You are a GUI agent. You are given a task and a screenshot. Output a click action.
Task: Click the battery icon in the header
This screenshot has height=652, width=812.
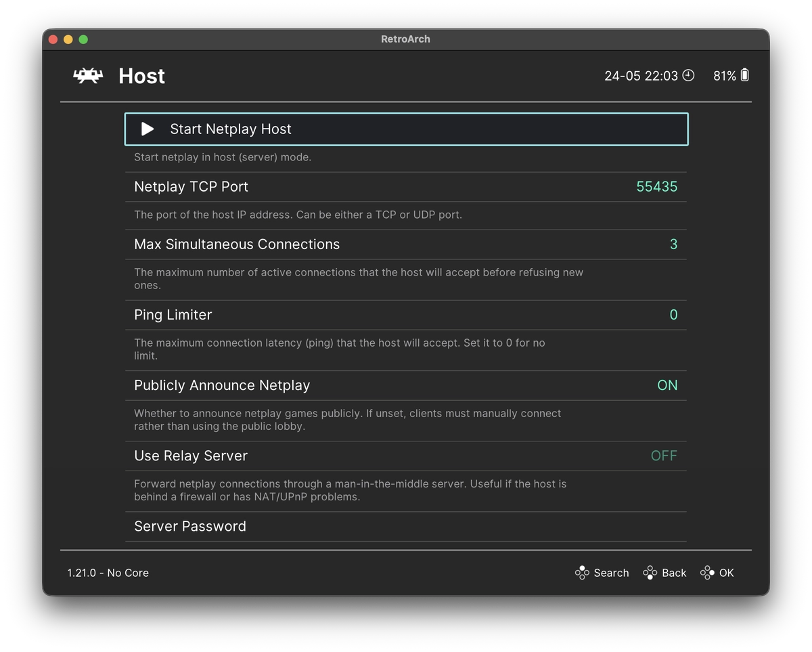click(745, 75)
